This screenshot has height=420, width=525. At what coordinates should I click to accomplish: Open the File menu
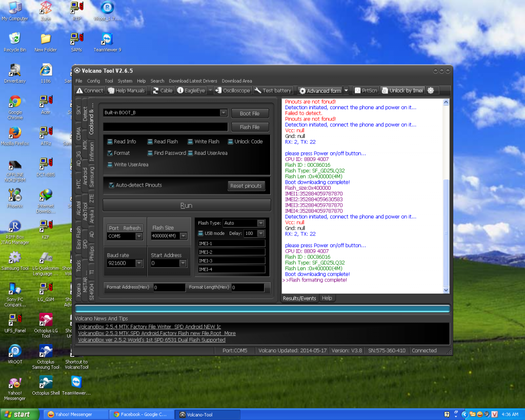pos(78,81)
